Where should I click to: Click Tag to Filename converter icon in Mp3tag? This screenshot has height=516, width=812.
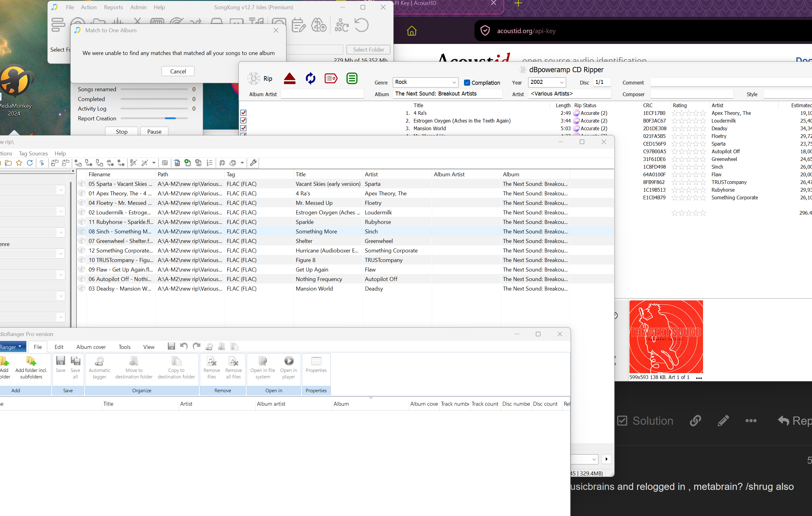(x=78, y=163)
